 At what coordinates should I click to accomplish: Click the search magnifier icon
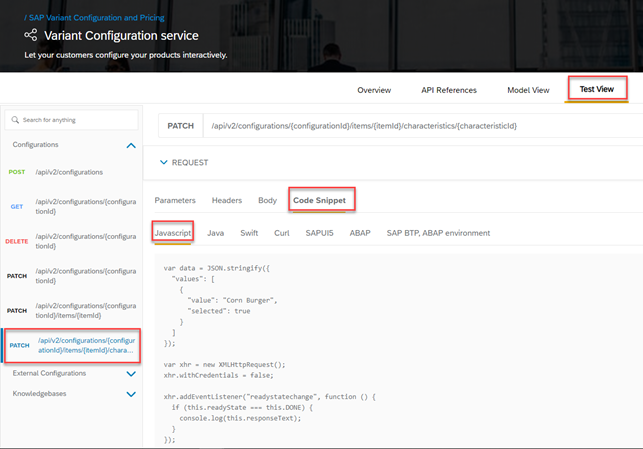click(15, 120)
